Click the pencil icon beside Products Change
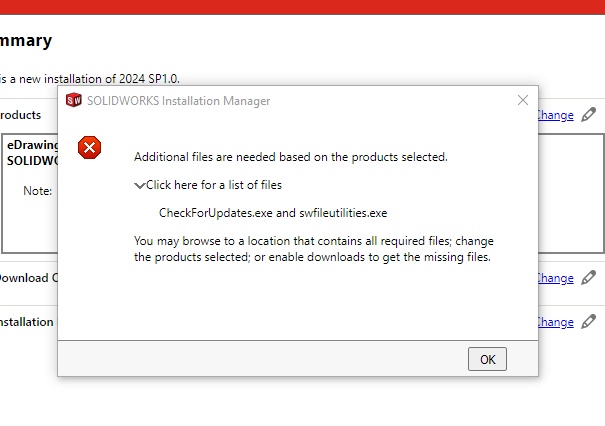Viewport: 605px width, 426px height. pos(589,115)
